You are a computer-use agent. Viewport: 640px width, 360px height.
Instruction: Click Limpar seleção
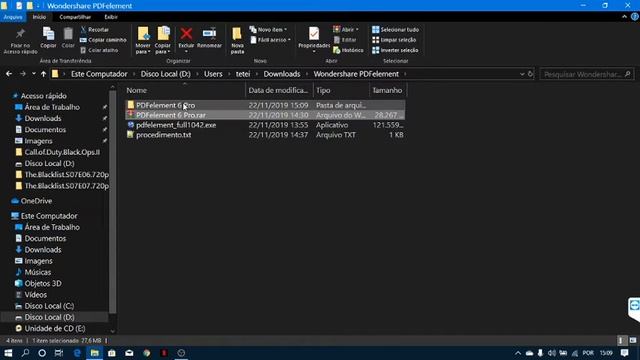[394, 40]
